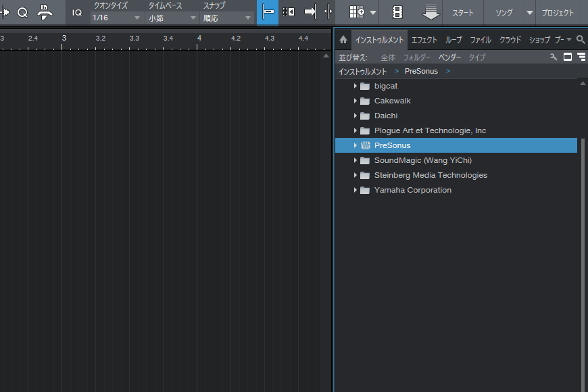Switch to the エフェクト tab
Viewport: 588px width, 392px height.
pos(424,40)
